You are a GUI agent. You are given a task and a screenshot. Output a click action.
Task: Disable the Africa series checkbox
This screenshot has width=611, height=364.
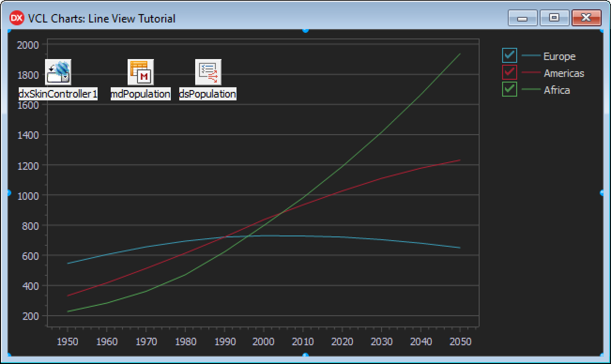(x=509, y=89)
